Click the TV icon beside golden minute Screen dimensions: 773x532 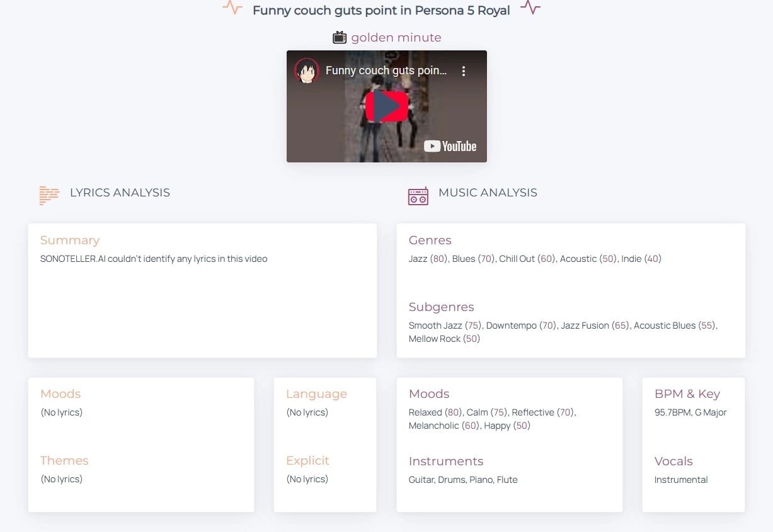339,37
